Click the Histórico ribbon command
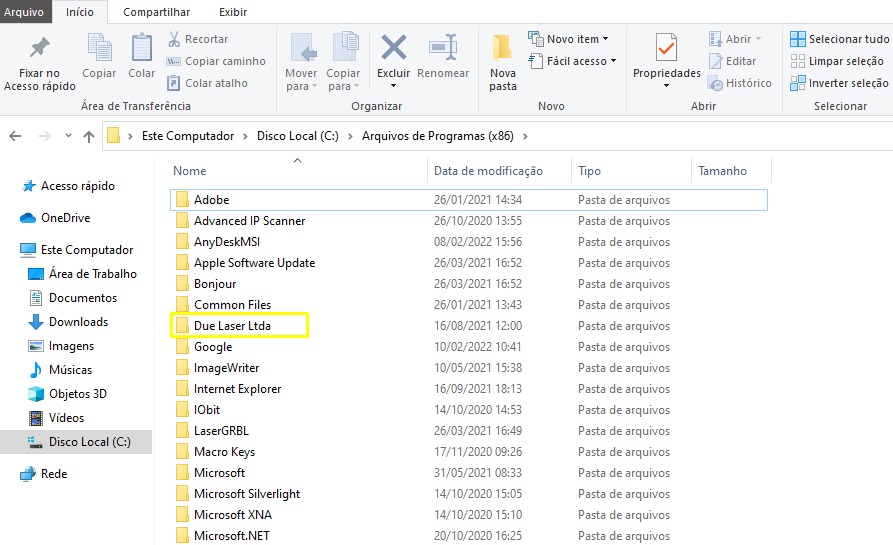The width and height of the screenshot is (893, 545). point(740,83)
